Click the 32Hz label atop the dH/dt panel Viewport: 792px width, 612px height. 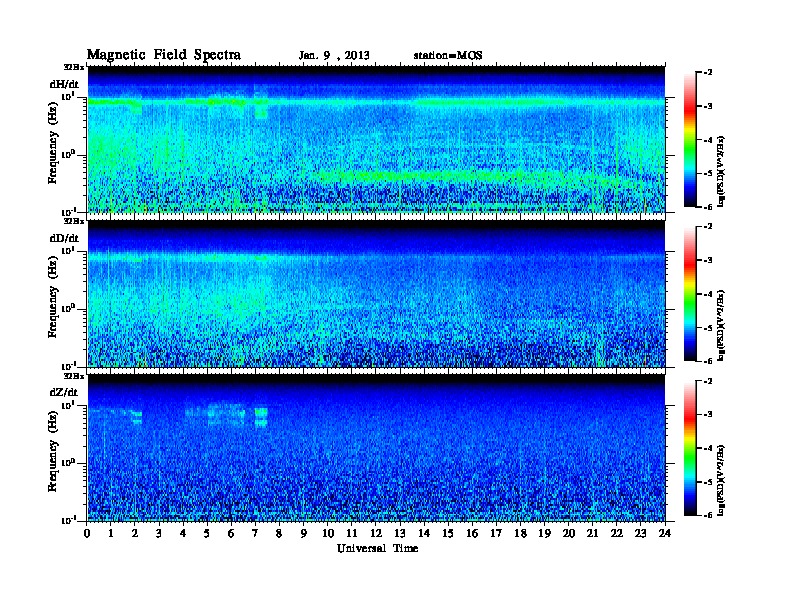74,67
